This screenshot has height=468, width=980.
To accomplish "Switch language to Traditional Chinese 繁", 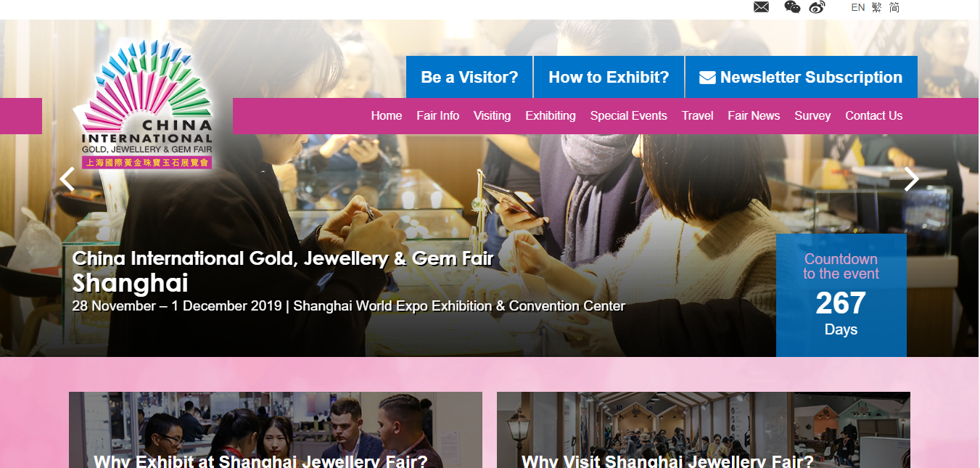I will tap(877, 7).
